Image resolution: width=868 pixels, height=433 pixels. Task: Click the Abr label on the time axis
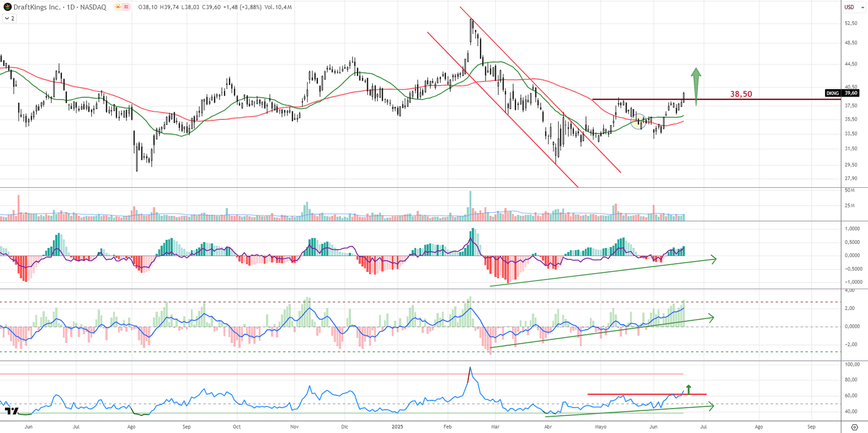[x=548, y=427]
